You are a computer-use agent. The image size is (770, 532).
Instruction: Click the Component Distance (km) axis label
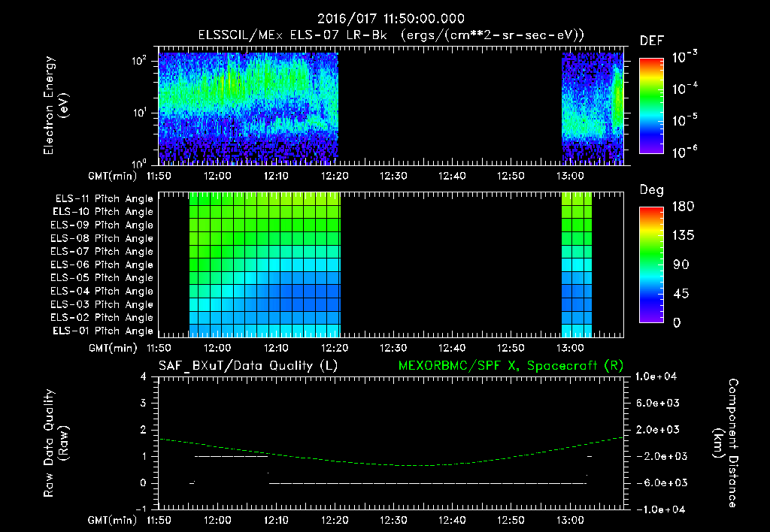pyautogui.click(x=726, y=443)
